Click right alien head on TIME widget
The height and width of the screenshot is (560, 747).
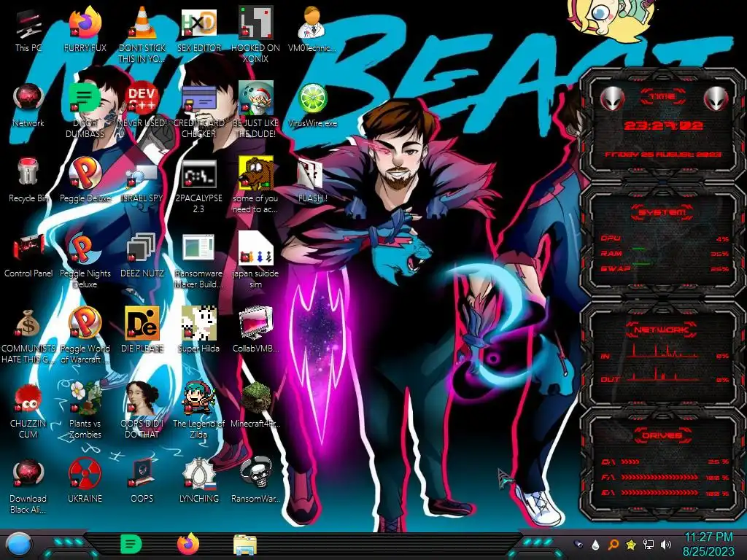[x=716, y=98]
